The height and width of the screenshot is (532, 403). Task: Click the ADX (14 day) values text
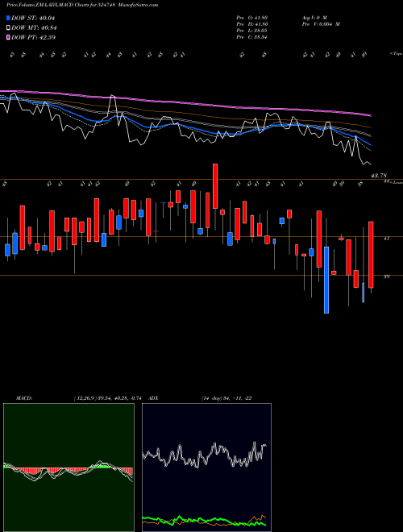tap(226, 398)
